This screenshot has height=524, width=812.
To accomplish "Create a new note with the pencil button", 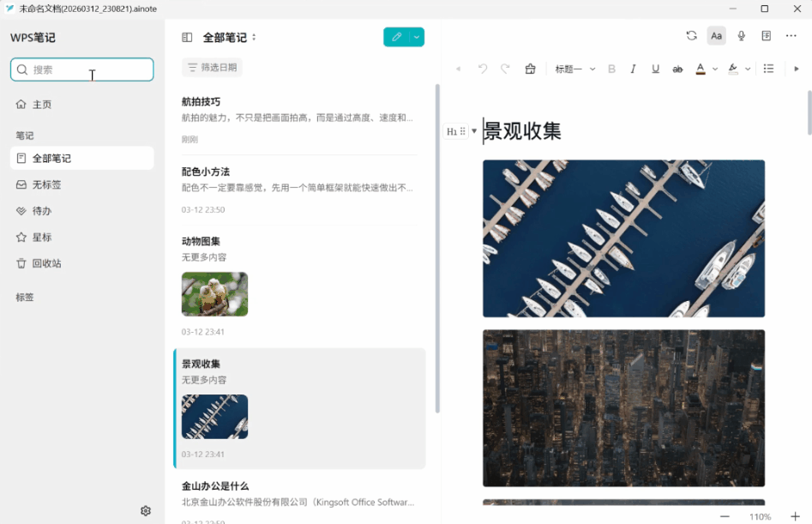I will [395, 37].
